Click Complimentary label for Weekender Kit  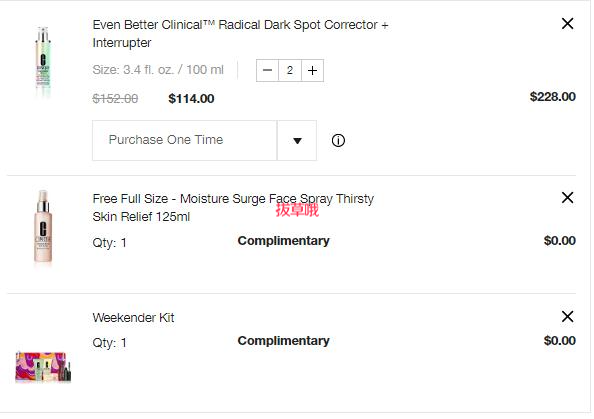283,341
